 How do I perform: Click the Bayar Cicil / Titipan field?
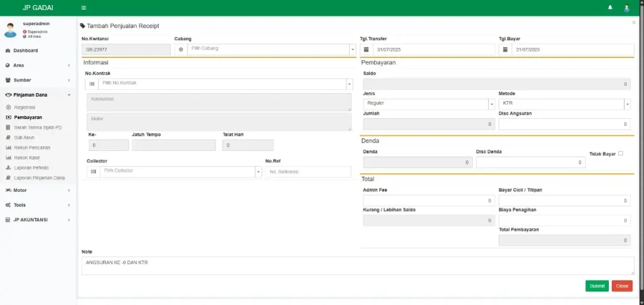coord(565,201)
